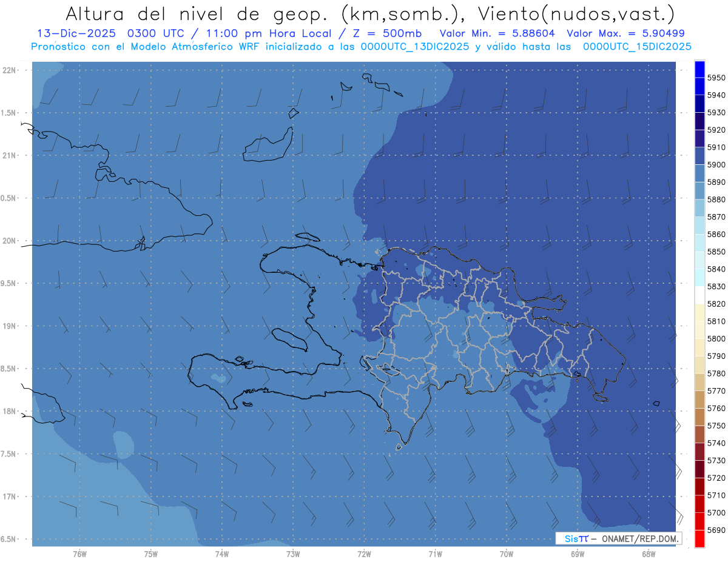Click the legend swatch between 5690 and 5700
Screen dimensions: 728x562
coord(699,521)
